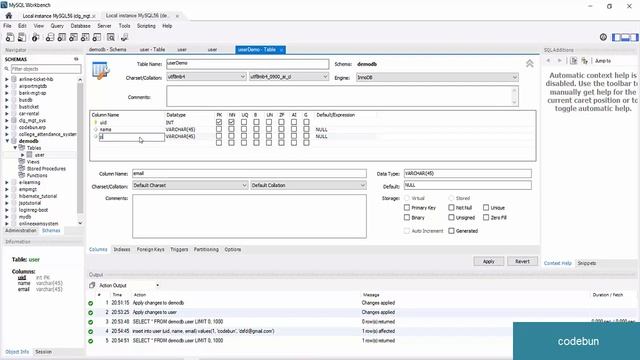Open the Engine InnoDB dropdown
Image resolution: width=640 pixels, height=360 pixels.
[437, 77]
